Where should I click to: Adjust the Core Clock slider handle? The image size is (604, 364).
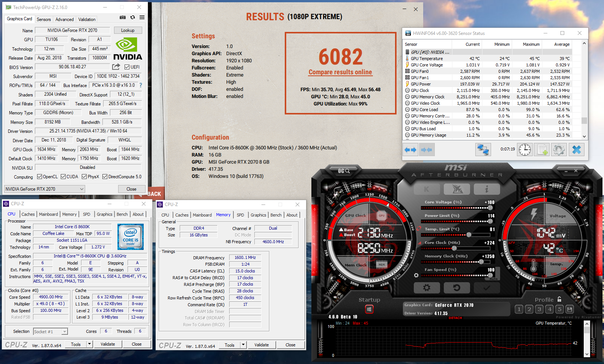click(454, 248)
